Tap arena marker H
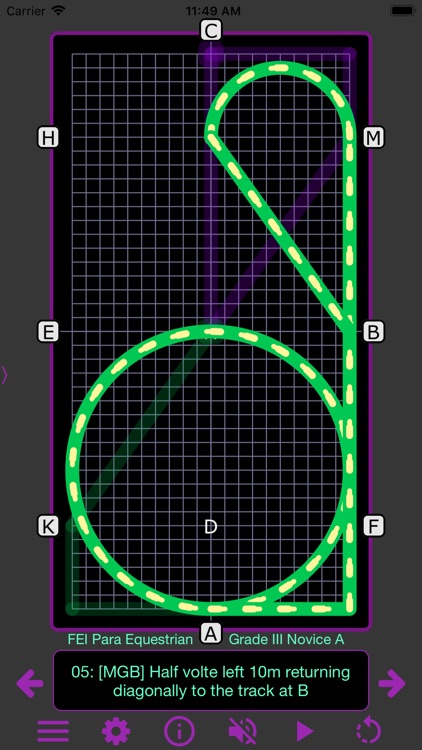The image size is (422, 750). click(x=48, y=138)
